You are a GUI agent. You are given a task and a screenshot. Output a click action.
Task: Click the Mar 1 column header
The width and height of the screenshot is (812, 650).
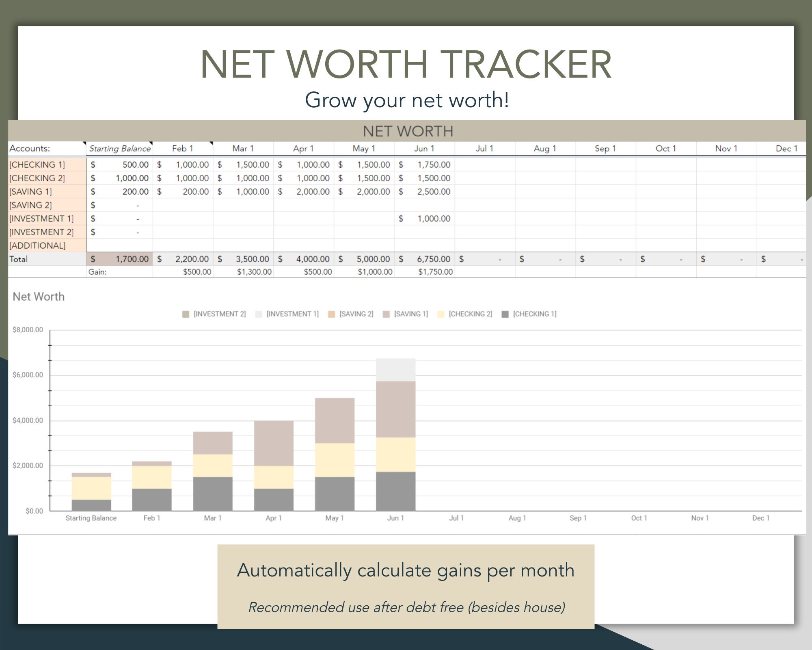tap(243, 148)
